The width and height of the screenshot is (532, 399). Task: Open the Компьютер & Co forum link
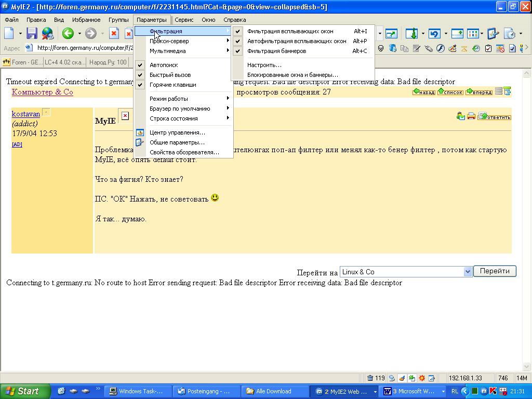point(43,92)
